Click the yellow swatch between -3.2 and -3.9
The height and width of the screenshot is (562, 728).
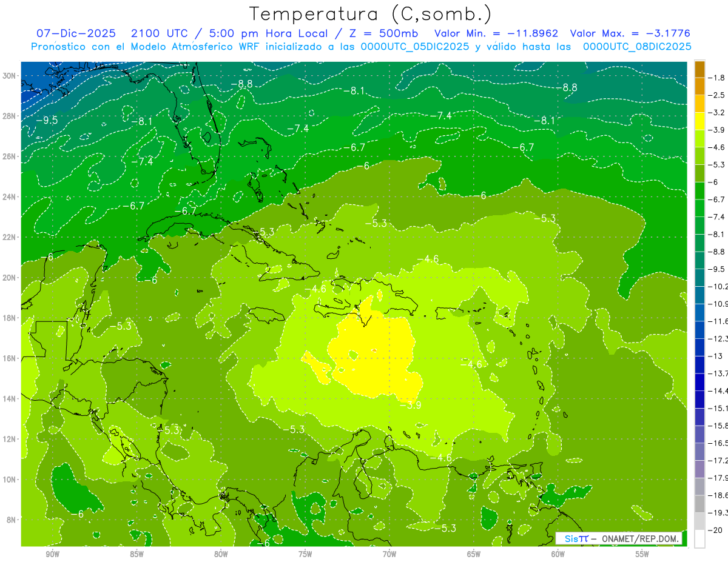pyautogui.click(x=699, y=121)
